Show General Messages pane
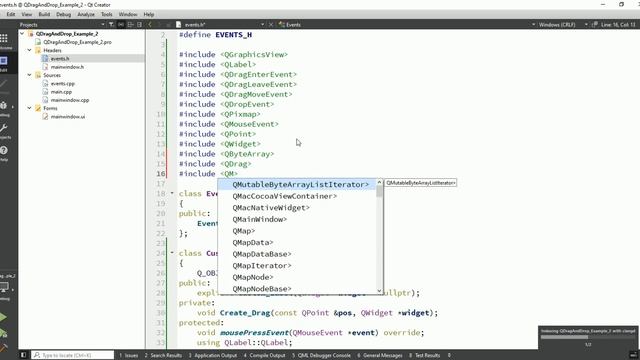The image size is (640, 360). pyautogui.click(x=380, y=356)
